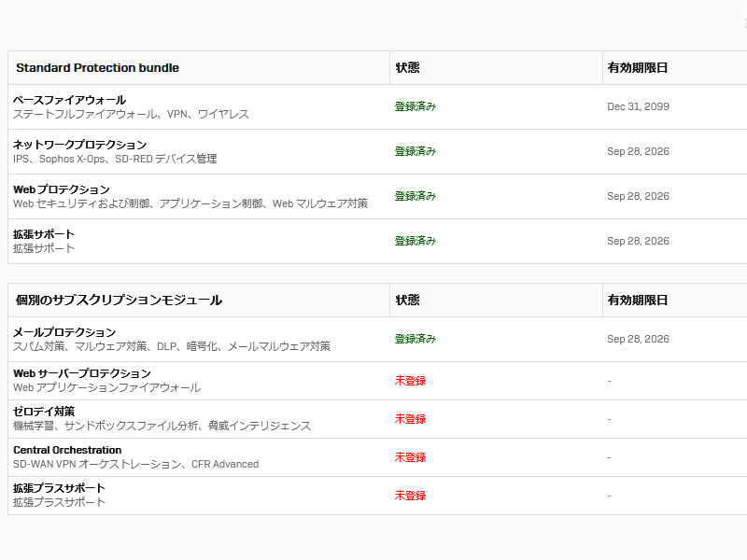Image resolution: width=747 pixels, height=560 pixels.
Task: Click 個別のサブスクリプションモジュール header
Action: point(120,300)
